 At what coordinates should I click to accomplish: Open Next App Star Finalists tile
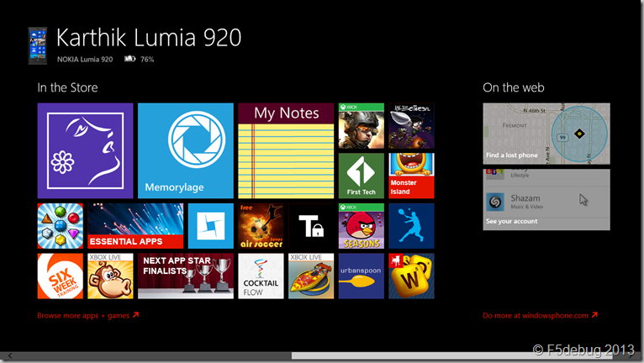point(185,276)
